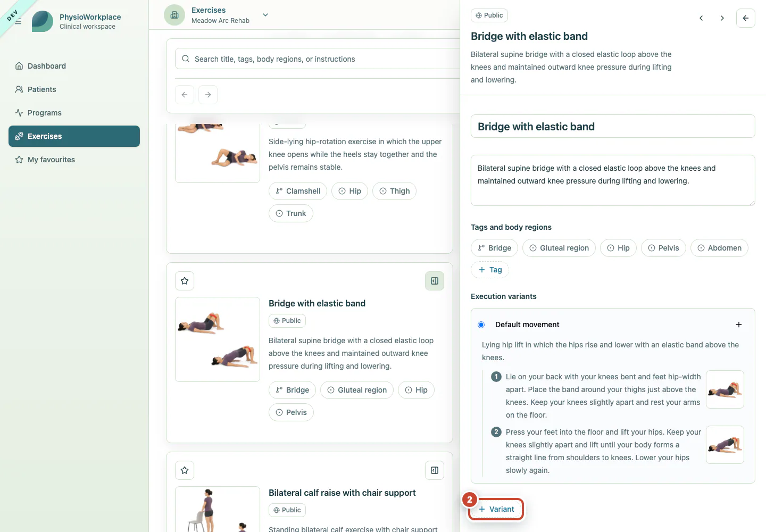Open step 2 image thumbnail
Image resolution: width=766 pixels, height=532 pixels.
[725, 445]
